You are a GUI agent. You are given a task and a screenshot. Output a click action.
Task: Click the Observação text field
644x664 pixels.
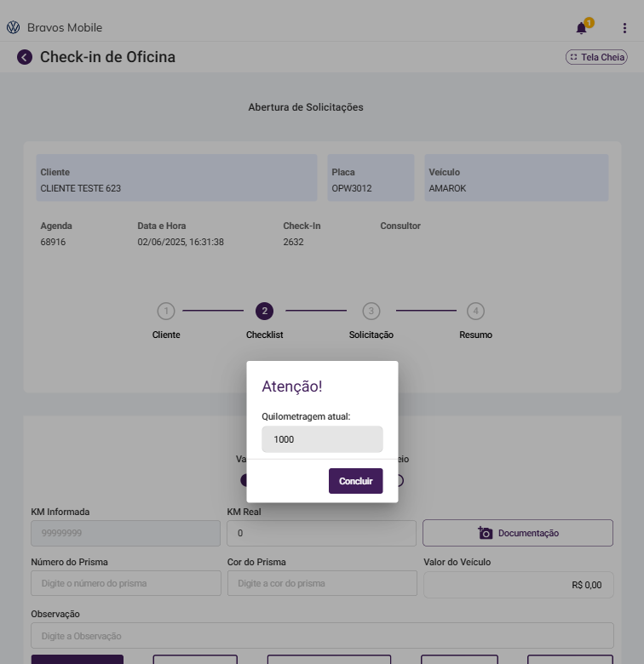pos(322,635)
